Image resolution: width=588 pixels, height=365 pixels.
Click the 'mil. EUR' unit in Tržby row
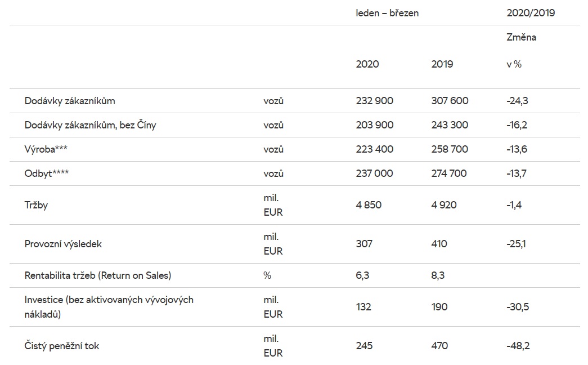[273, 205]
